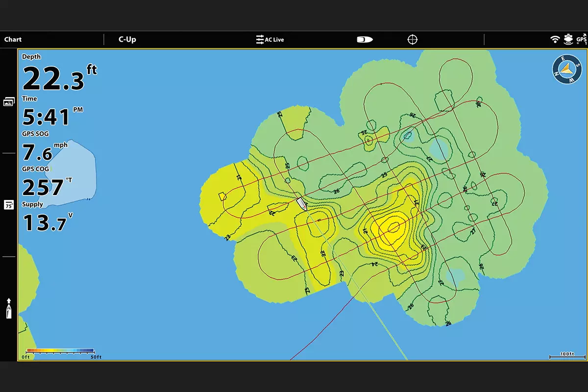Change the C-Up orientation mode
The width and height of the screenshot is (588, 392).
point(127,40)
